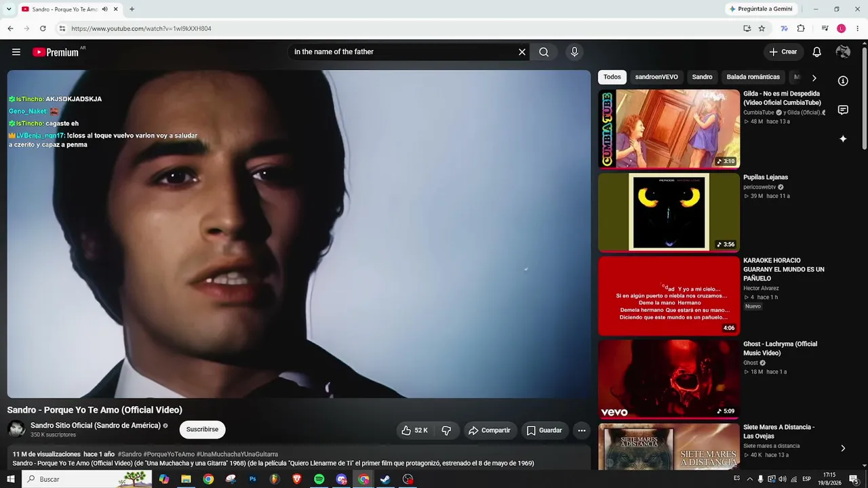
Task: Open the video info side panel icon
Action: (x=843, y=81)
